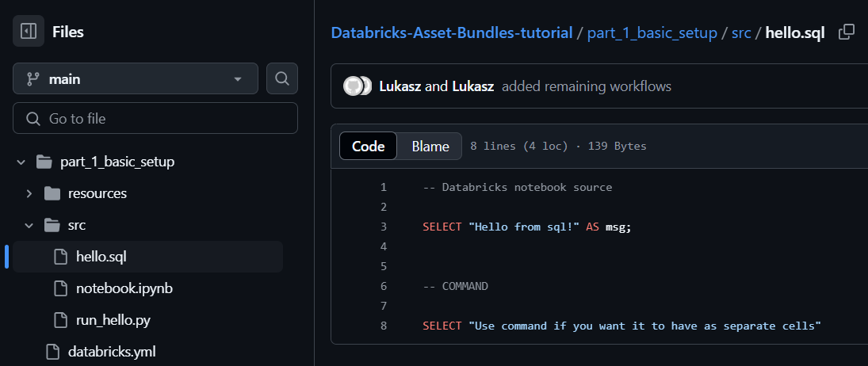The image size is (868, 366).
Task: Switch to the Blame tab
Action: point(430,146)
